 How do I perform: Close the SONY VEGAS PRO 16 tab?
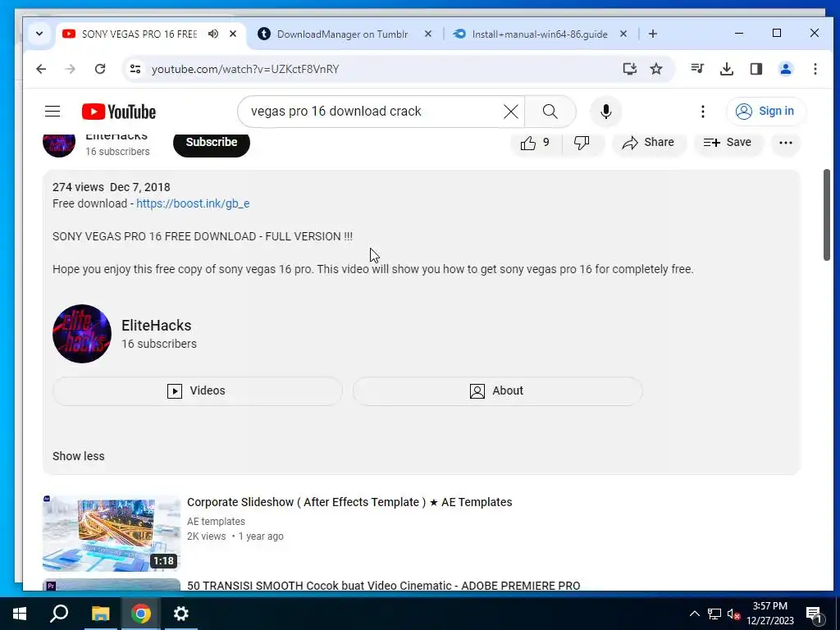(x=233, y=34)
